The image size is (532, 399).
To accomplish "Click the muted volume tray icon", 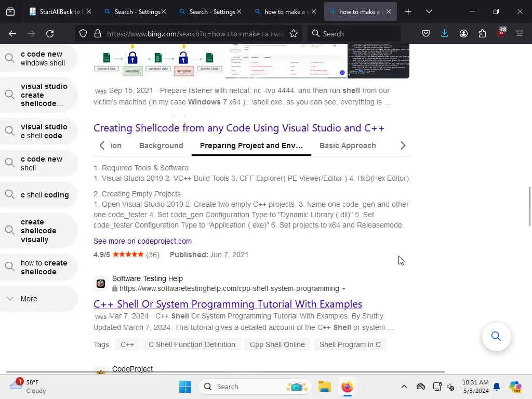I will 450,387.
